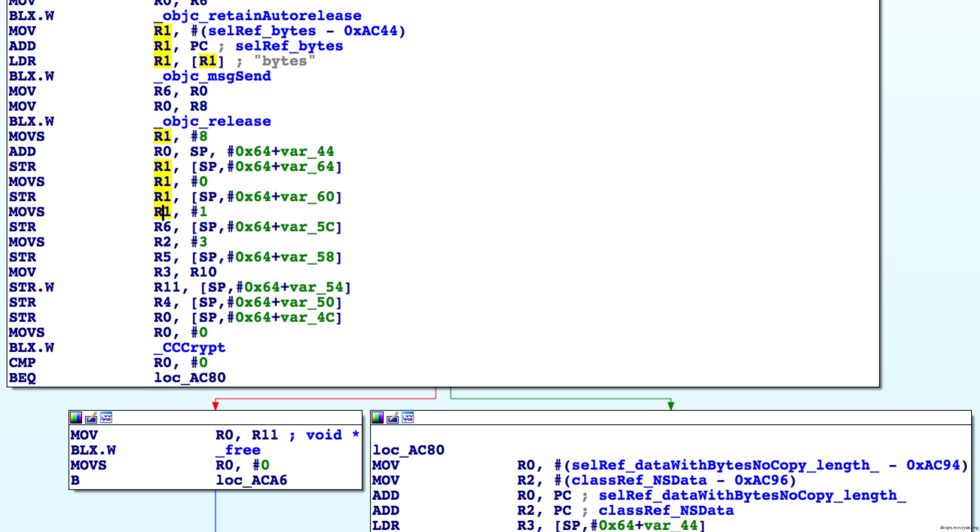The width and height of the screenshot is (980, 532).
Task: Click the _free call in the left node
Action: (x=238, y=450)
